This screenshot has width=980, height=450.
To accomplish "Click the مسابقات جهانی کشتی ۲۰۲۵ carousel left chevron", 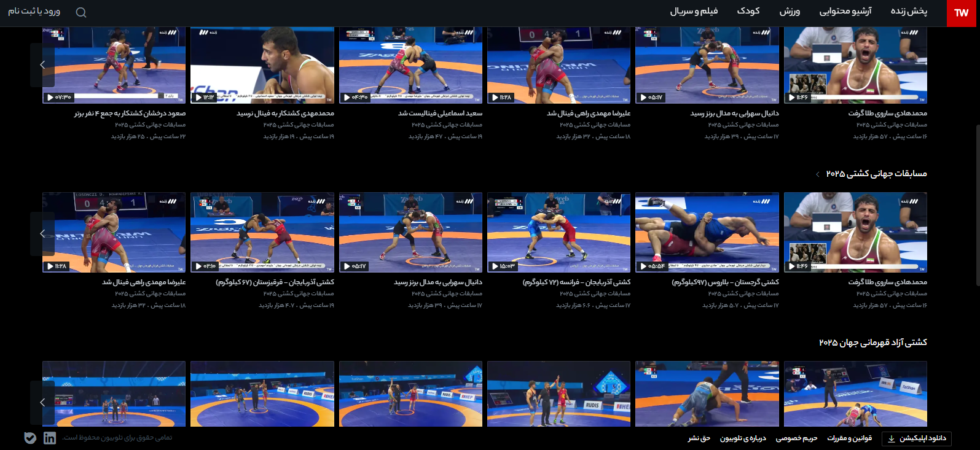I will [42, 234].
